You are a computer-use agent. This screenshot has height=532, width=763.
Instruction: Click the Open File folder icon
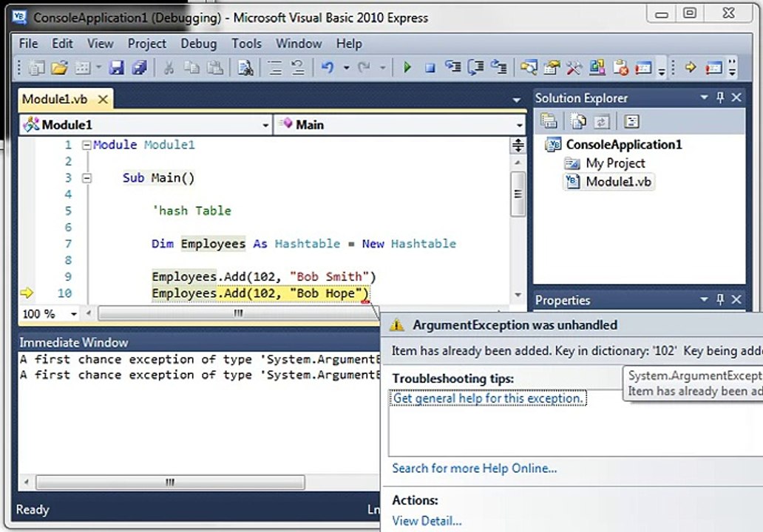click(59, 67)
